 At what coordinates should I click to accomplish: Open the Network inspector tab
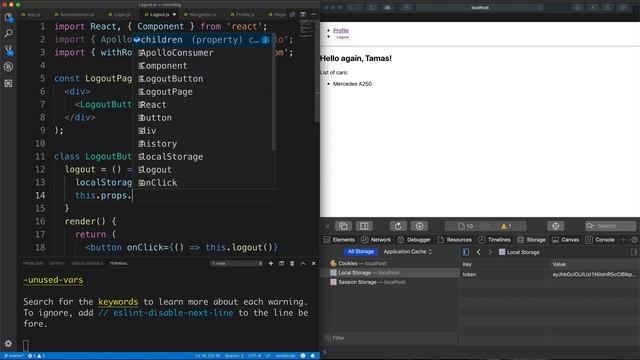(x=376, y=240)
